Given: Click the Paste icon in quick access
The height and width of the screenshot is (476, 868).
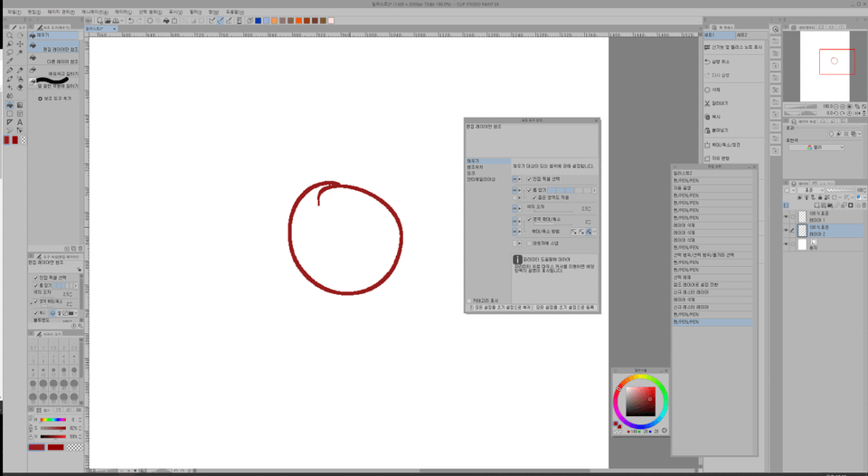Looking at the screenshot, I should (x=707, y=130).
